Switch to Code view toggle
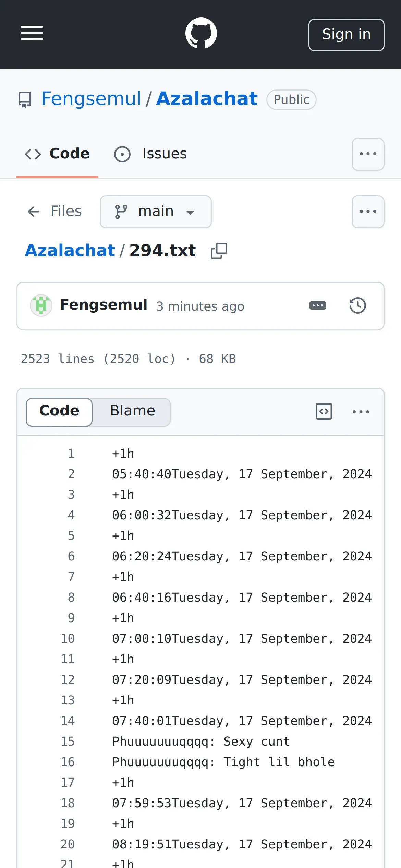This screenshot has height=868, width=401. point(59,411)
